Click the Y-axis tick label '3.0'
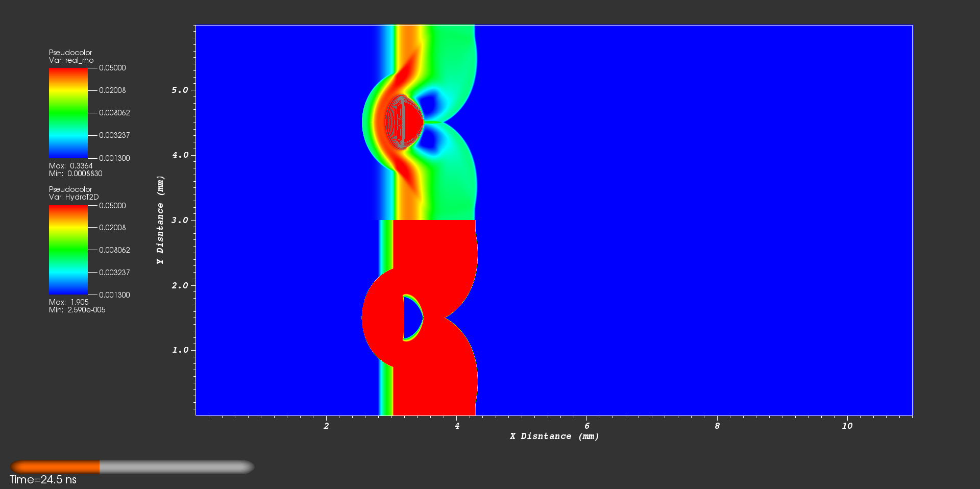The image size is (980, 489). (180, 220)
